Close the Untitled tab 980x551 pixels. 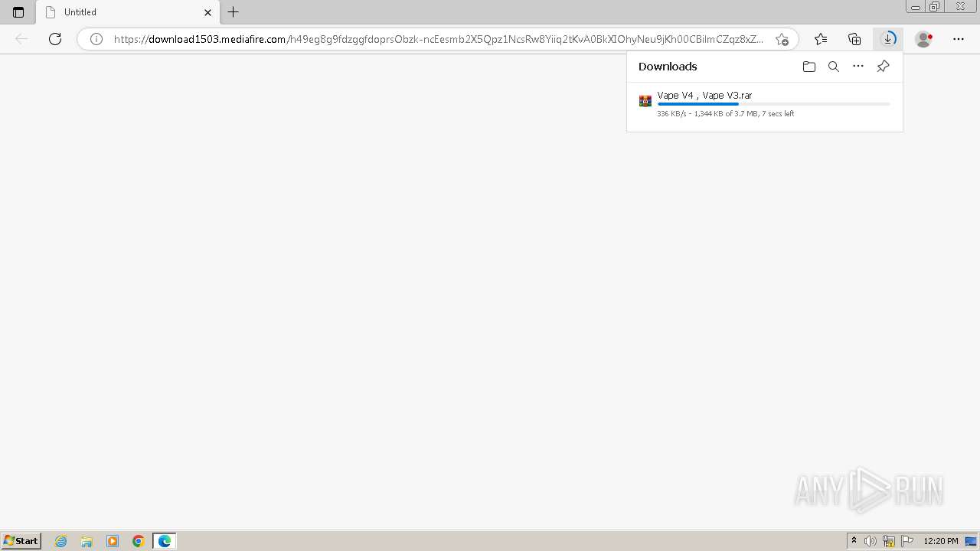coord(207,12)
